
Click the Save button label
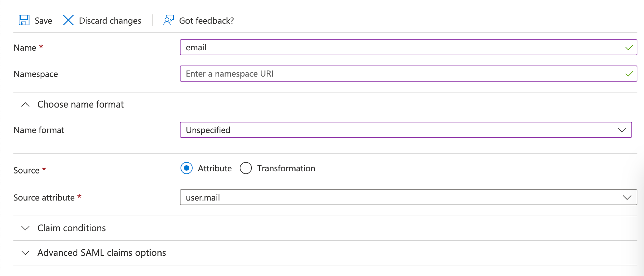[x=43, y=21]
